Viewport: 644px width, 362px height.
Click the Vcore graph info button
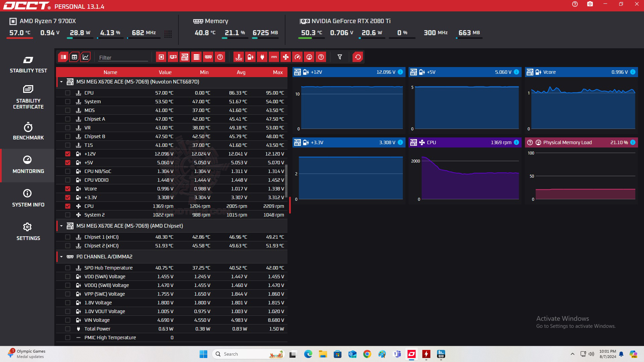pos(633,72)
